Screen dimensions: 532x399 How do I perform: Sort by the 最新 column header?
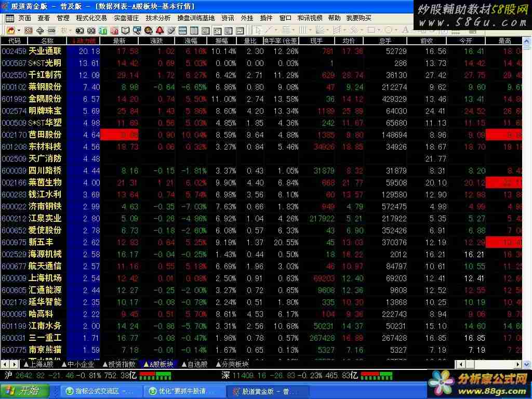(119, 41)
